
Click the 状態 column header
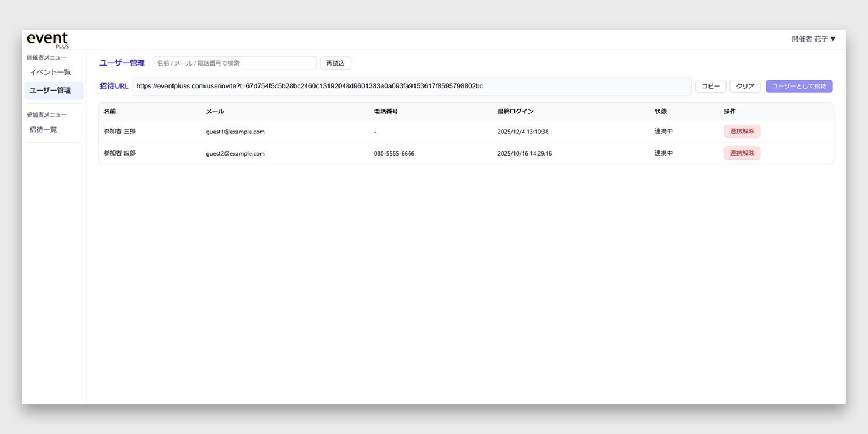[x=660, y=112]
